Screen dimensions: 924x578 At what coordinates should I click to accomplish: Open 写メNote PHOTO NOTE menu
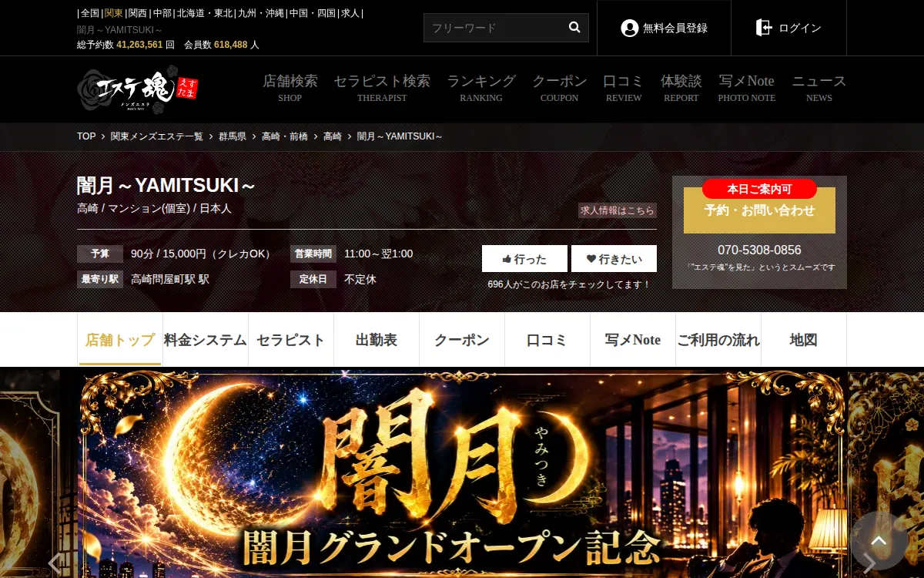(747, 88)
